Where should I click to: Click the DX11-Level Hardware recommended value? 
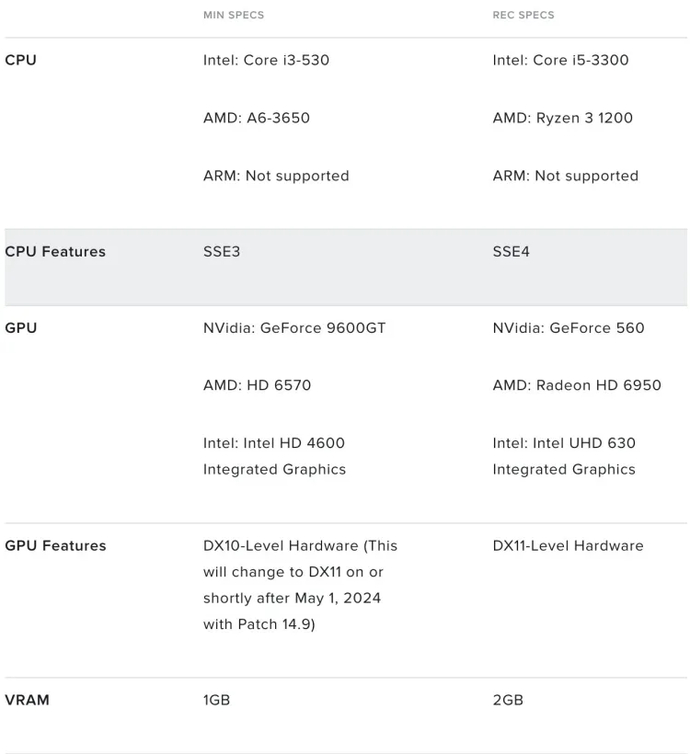[x=568, y=546]
